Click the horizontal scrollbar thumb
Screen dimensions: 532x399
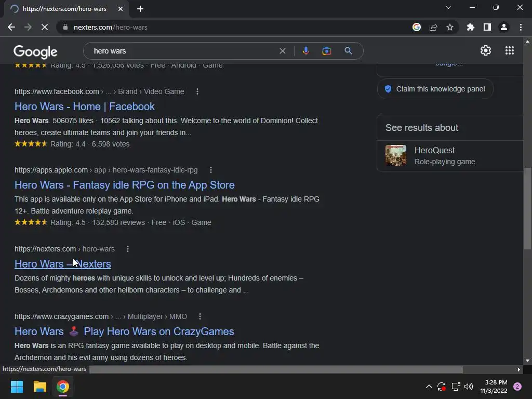pos(276,369)
